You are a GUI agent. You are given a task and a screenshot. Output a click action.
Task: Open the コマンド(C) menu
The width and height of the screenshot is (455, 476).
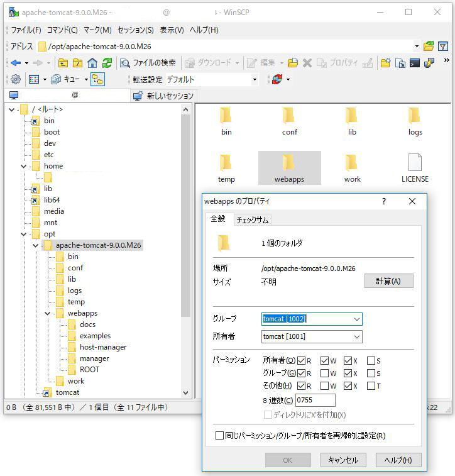(62, 30)
